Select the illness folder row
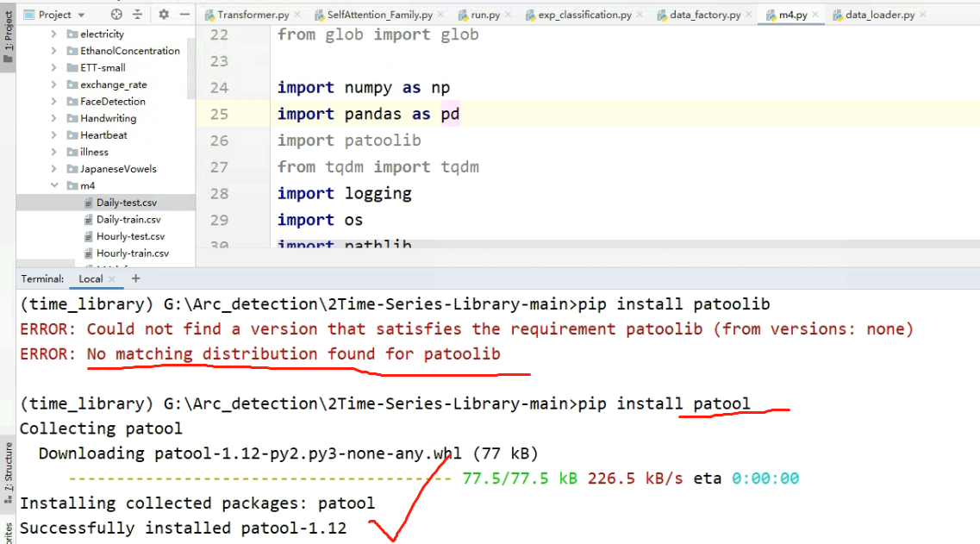This screenshot has width=980, height=544. 105,152
